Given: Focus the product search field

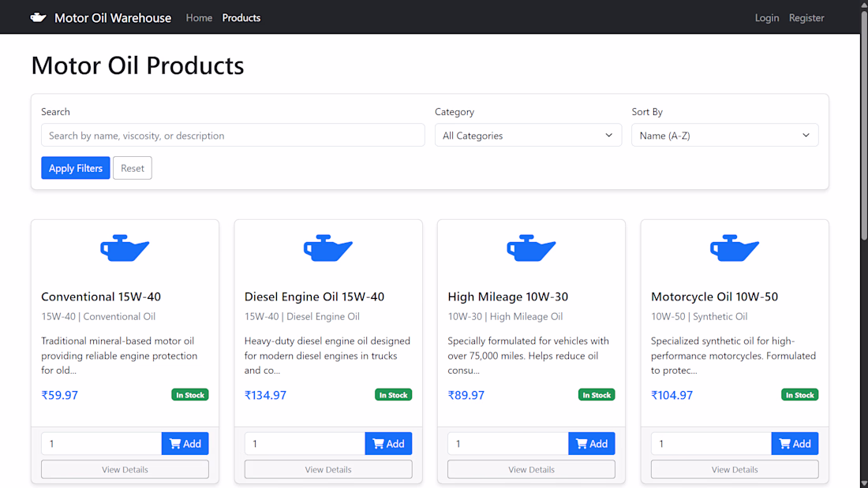Looking at the screenshot, I should (233, 135).
